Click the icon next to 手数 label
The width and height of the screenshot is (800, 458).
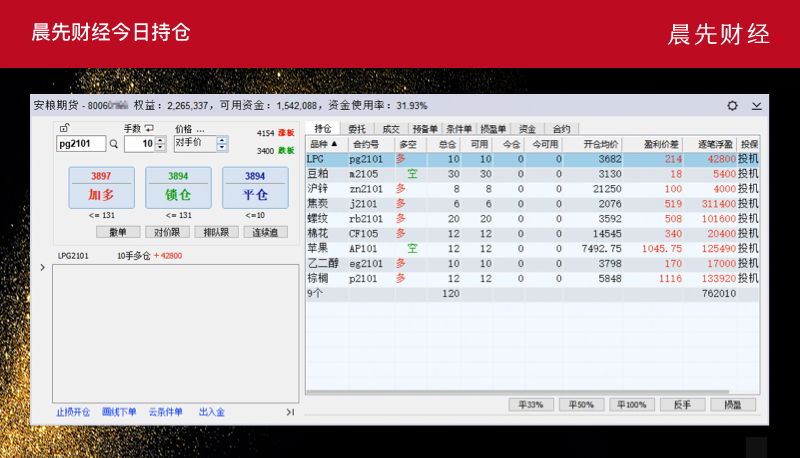click(x=149, y=128)
